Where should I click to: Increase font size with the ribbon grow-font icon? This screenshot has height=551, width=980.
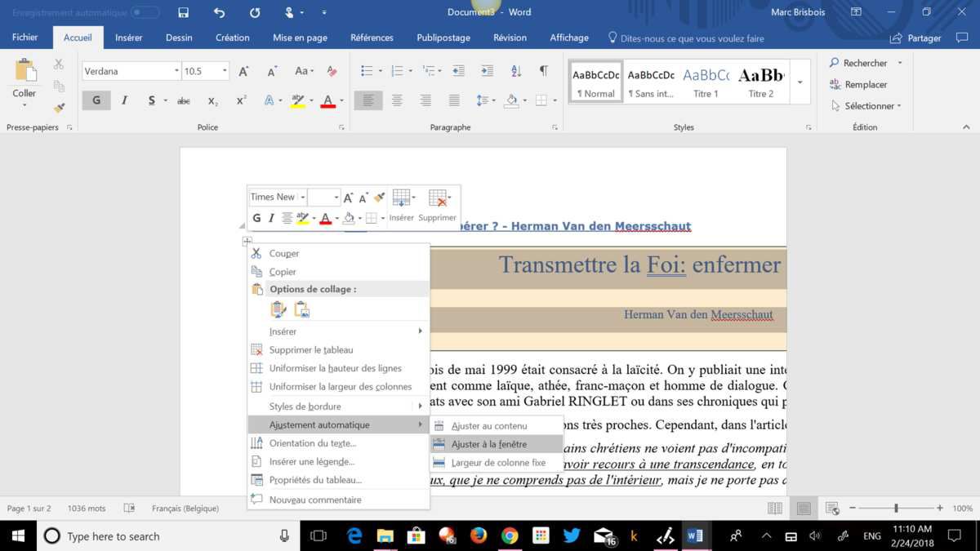(243, 72)
